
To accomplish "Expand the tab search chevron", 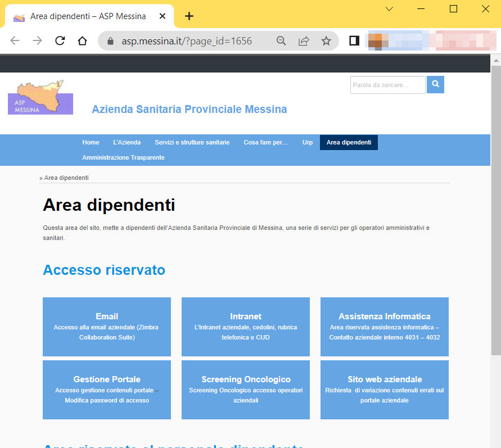I will pyautogui.click(x=389, y=8).
